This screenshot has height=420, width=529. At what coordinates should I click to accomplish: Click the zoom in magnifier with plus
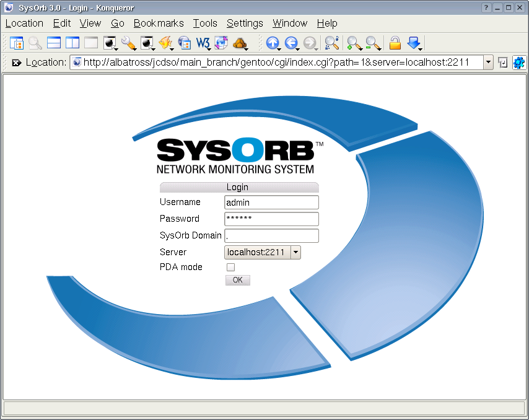[x=354, y=43]
